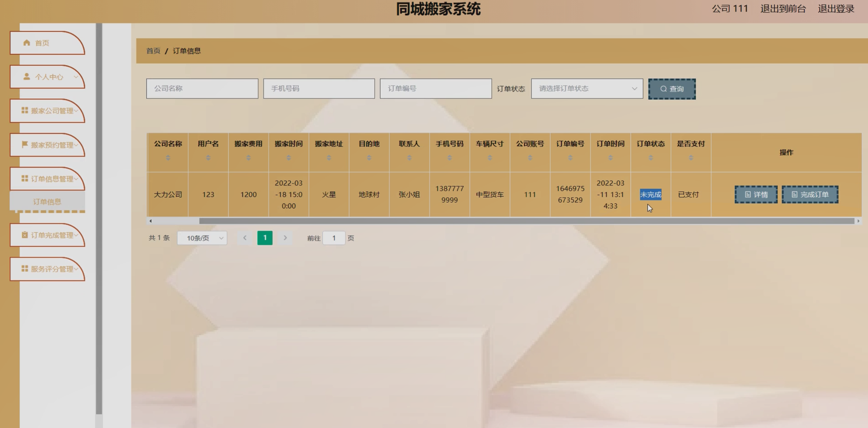Click the 1200 moving fee cell
Viewport: 868px width, 428px height.
coord(249,195)
